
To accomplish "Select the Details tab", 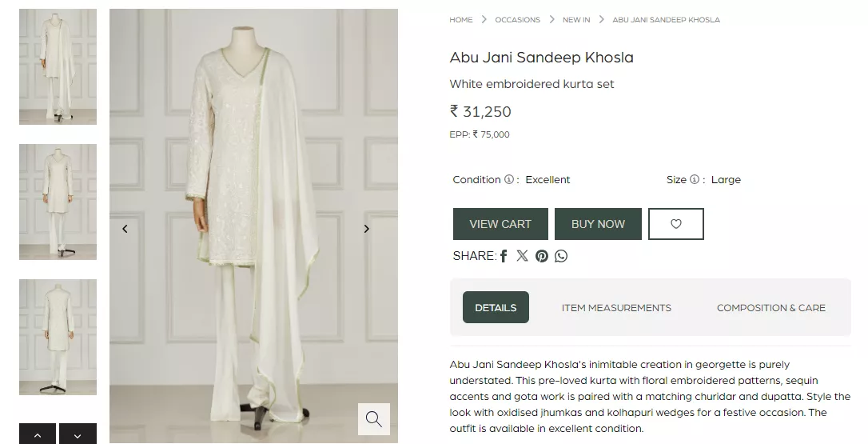I will [496, 307].
